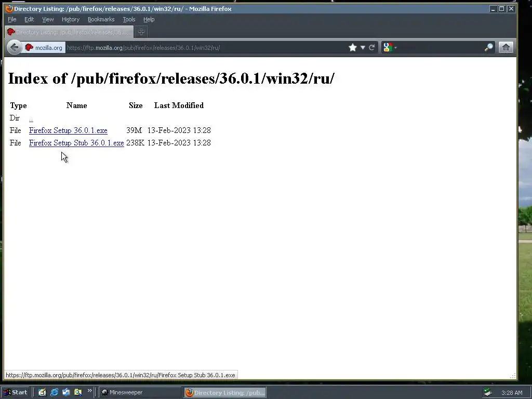Select the Directory Listing browser tab
The width and height of the screenshot is (532, 399).
coord(69,32)
